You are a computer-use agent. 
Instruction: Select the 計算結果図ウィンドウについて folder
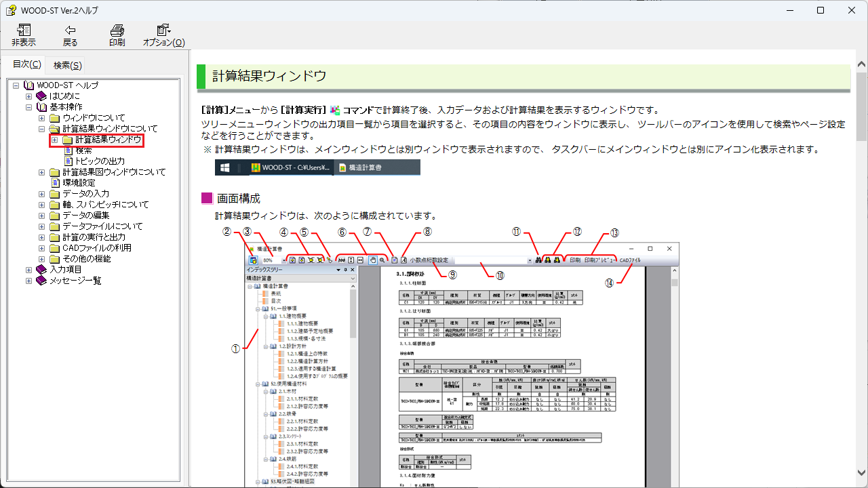click(x=113, y=172)
